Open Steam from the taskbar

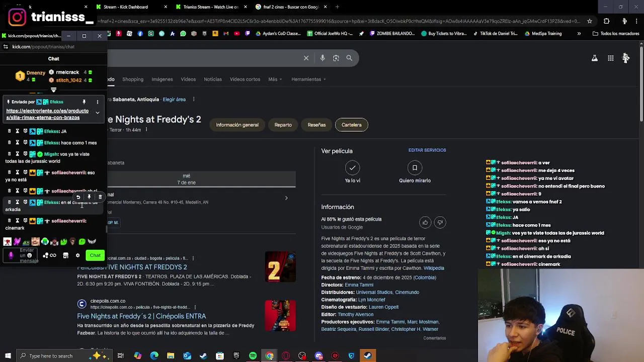point(203,356)
